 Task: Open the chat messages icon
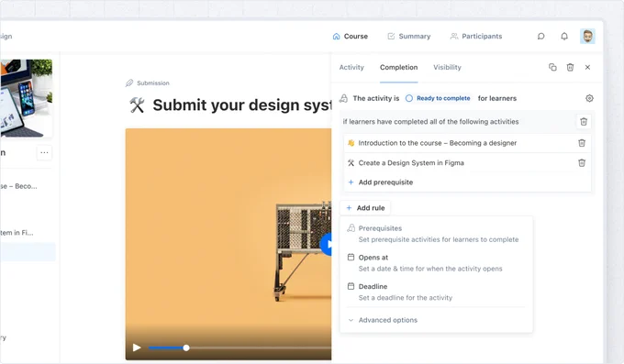coord(540,36)
